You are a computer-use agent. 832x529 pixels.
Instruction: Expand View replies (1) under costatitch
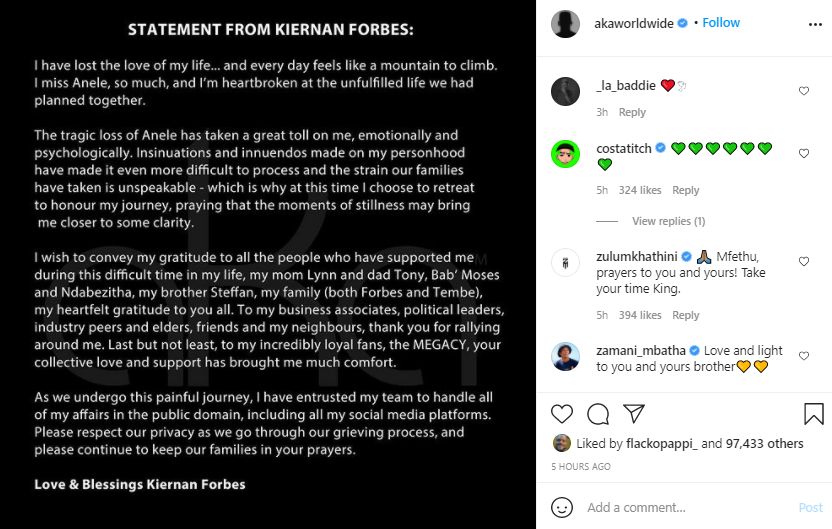668,221
